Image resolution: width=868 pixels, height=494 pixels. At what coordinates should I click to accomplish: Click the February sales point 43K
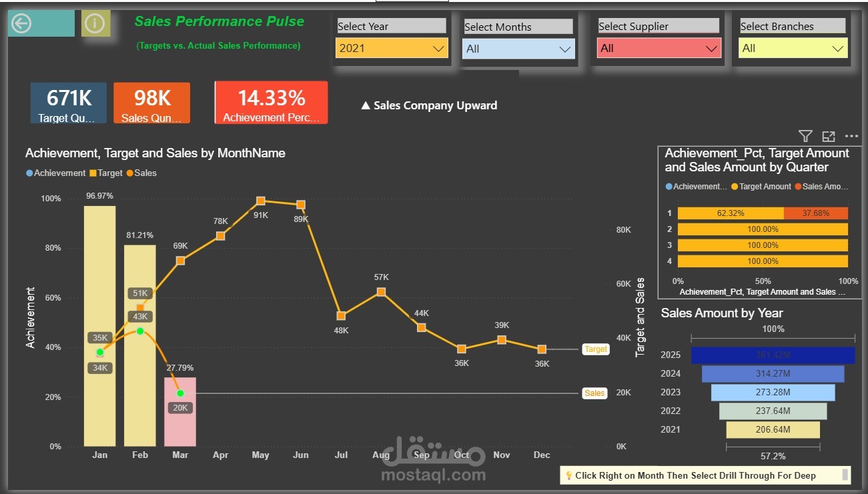[140, 331]
